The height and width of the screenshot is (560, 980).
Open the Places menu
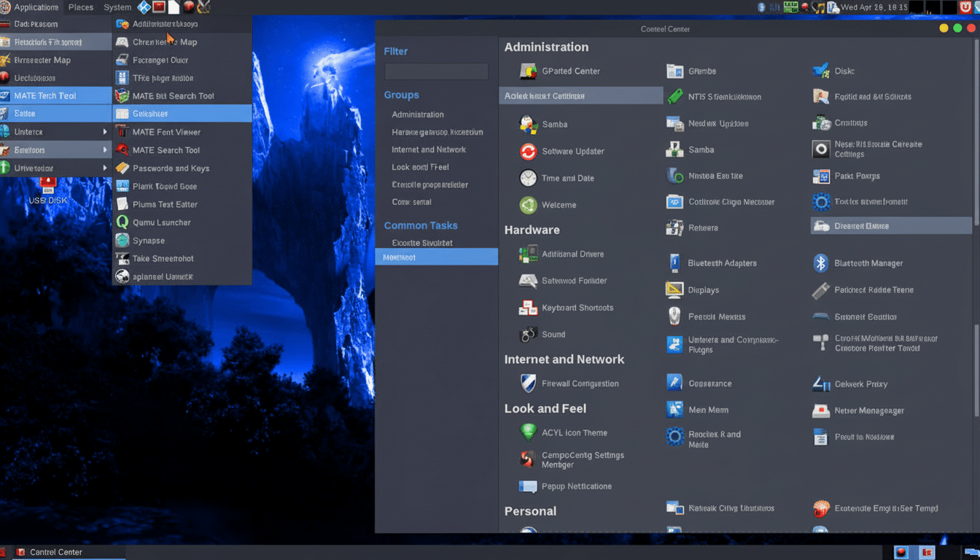80,7
